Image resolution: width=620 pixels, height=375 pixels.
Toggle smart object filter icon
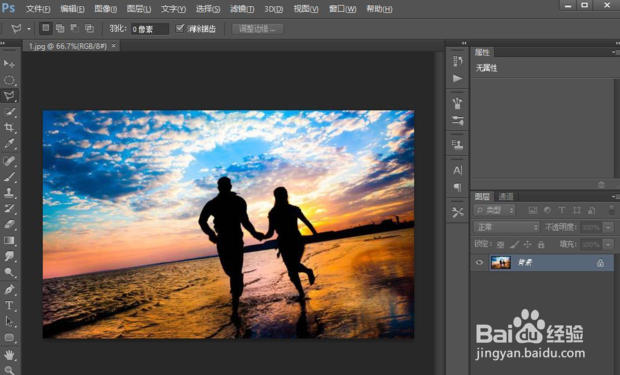click(x=592, y=210)
